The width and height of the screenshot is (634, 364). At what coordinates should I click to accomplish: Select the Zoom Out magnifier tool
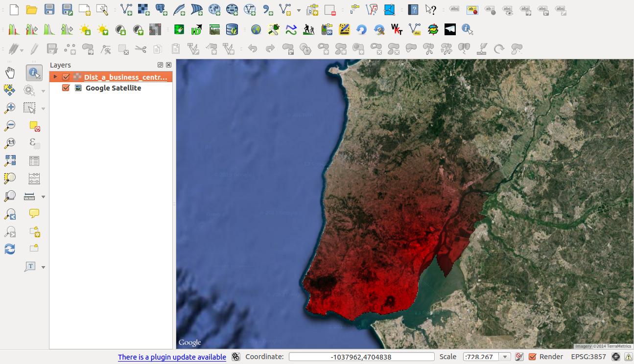[x=9, y=126]
